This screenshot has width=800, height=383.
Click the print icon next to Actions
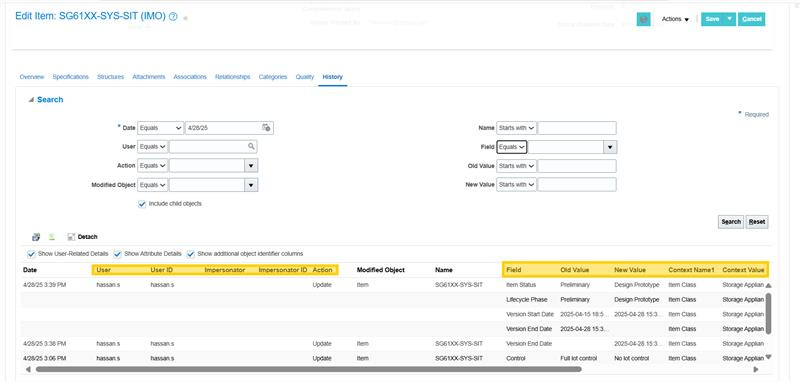(643, 19)
